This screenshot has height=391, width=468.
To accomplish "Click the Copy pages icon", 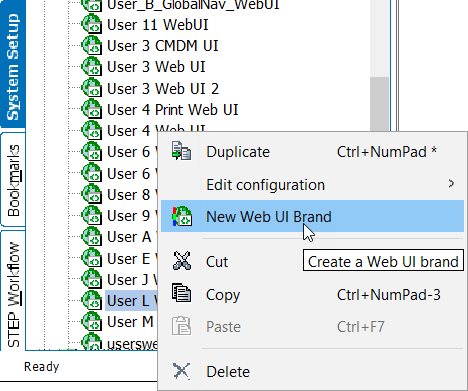I will point(181,293).
